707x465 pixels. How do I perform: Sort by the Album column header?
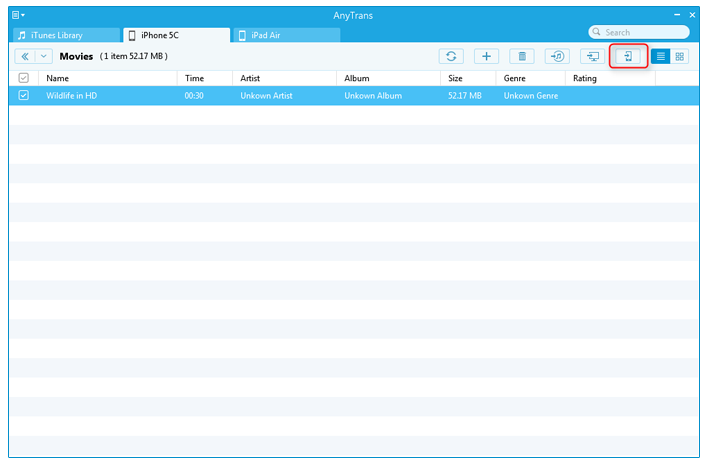[388, 78]
